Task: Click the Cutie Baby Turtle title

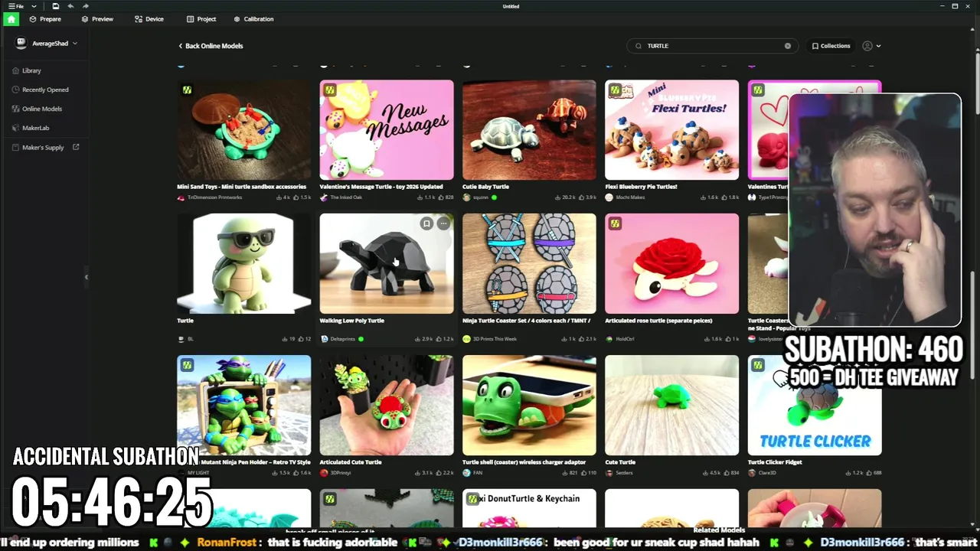Action: coord(485,187)
